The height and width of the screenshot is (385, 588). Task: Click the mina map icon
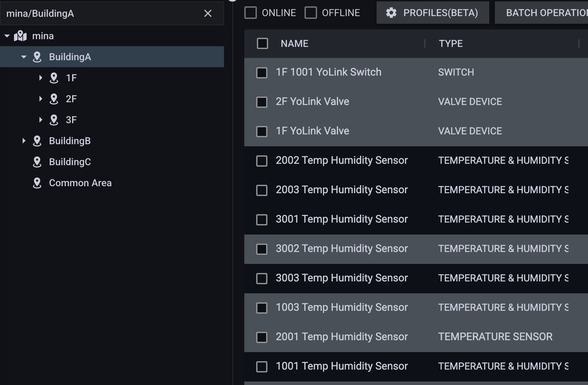(x=20, y=36)
